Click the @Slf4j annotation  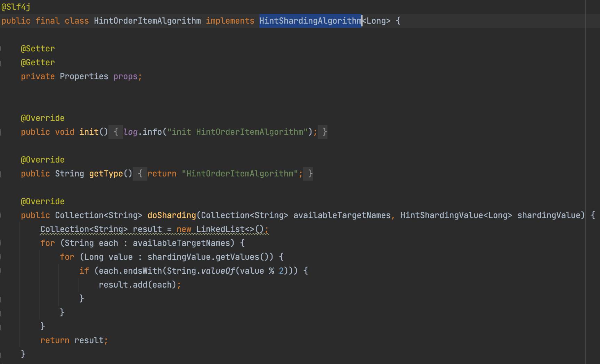(x=16, y=7)
